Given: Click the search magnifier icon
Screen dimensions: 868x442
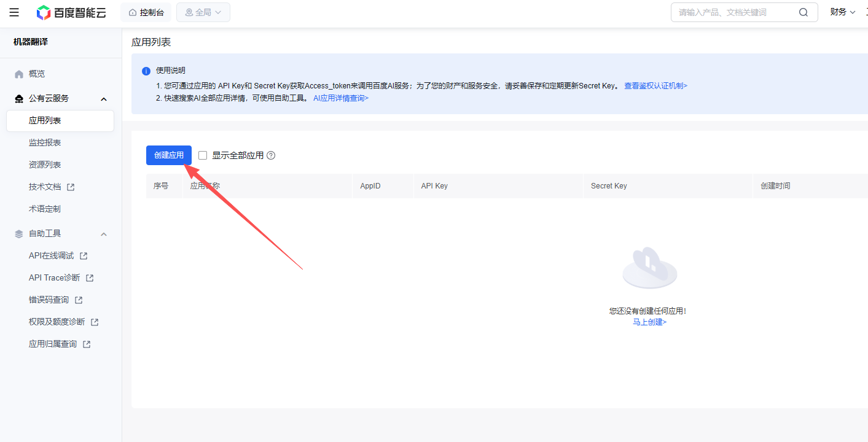Looking at the screenshot, I should click(x=803, y=12).
